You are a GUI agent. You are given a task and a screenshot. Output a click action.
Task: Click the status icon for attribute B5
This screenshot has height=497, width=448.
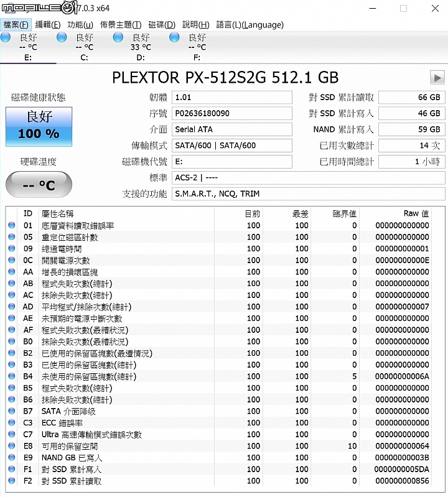point(12,388)
